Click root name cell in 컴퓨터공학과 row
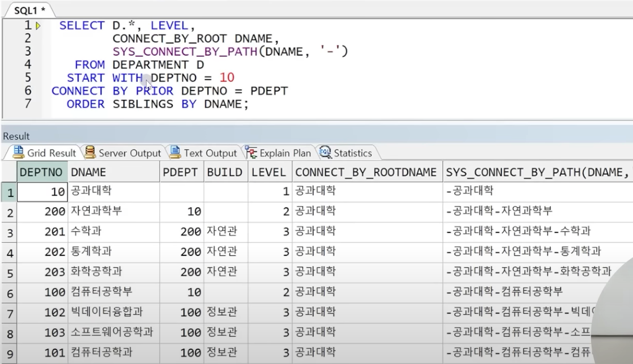633x364 pixels. point(367,354)
